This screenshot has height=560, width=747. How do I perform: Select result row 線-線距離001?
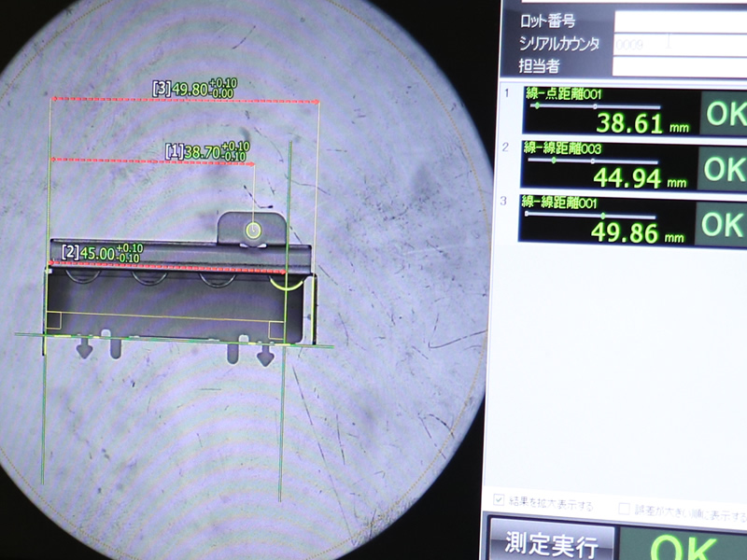[632, 221]
